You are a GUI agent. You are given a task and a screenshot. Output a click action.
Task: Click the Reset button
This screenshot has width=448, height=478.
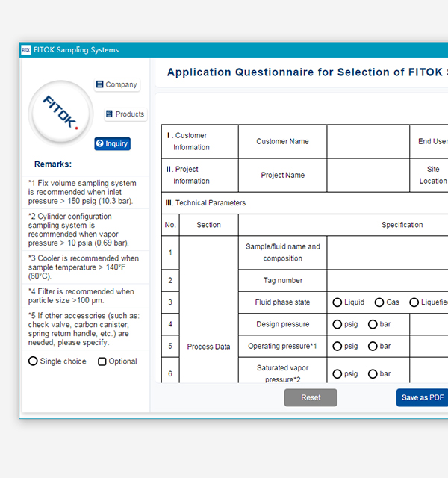(x=311, y=397)
